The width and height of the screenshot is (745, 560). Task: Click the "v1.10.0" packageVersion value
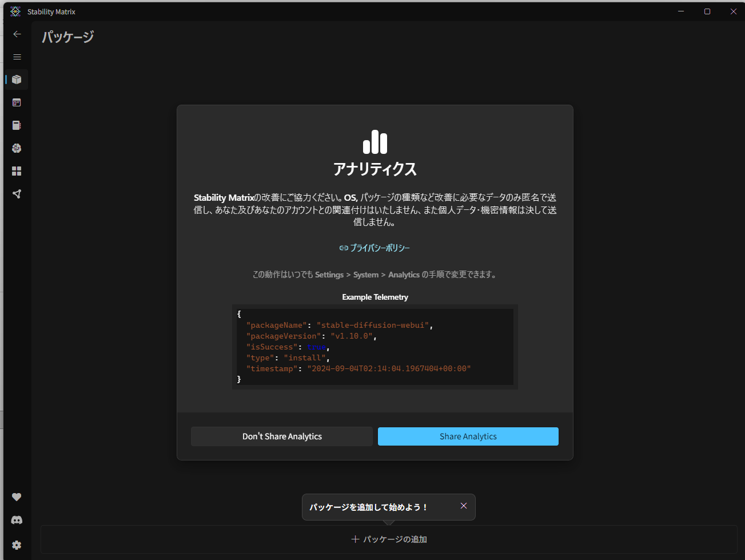coord(352,336)
